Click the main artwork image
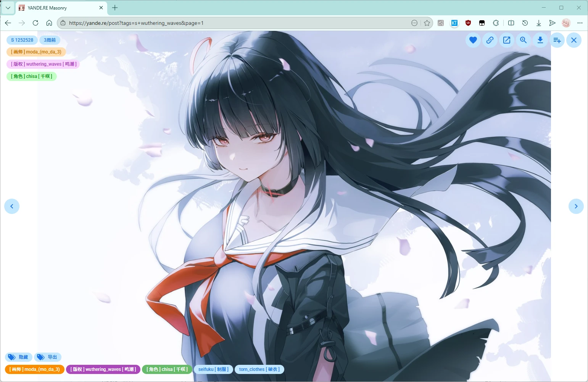 tap(294, 206)
